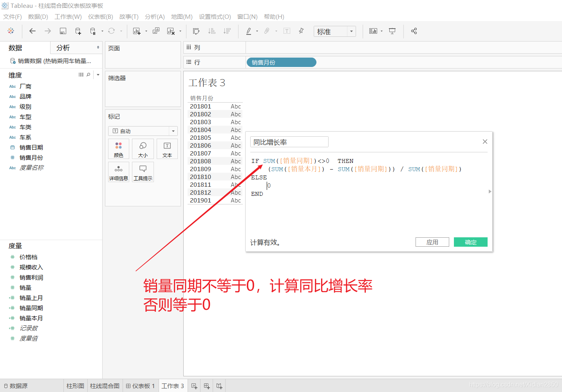Click the 应用 button in calculation dialog
Viewport: 562px width, 392px height.
(x=432, y=242)
